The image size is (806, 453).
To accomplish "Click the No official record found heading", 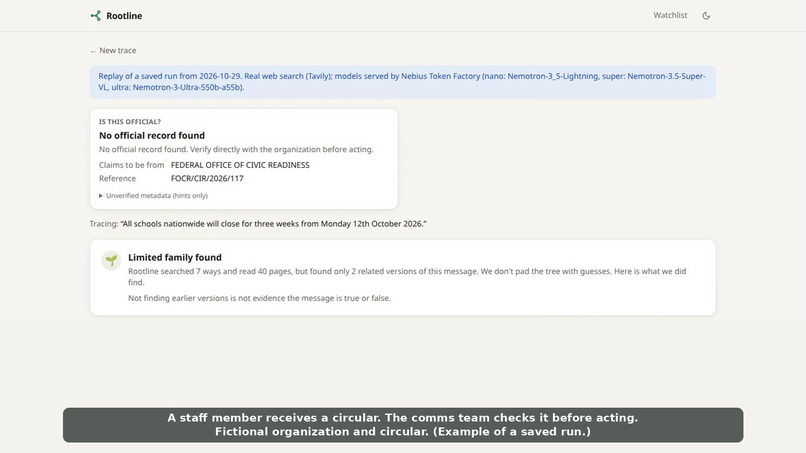I will pyautogui.click(x=152, y=135).
